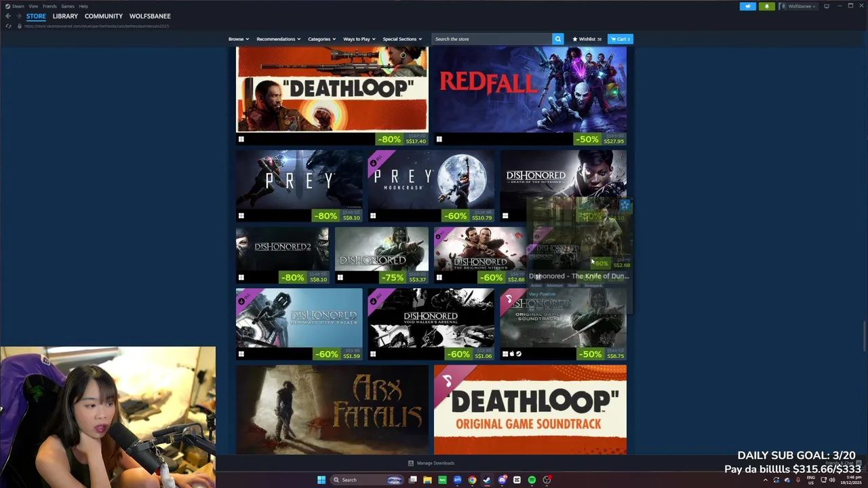Open the Games menu
The width and height of the screenshot is (868, 488).
click(x=68, y=6)
